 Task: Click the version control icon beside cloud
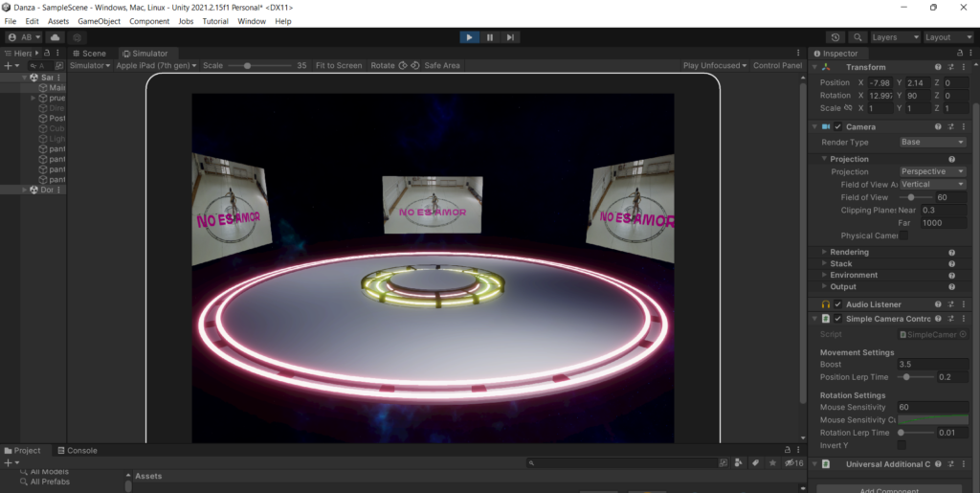coord(77,37)
